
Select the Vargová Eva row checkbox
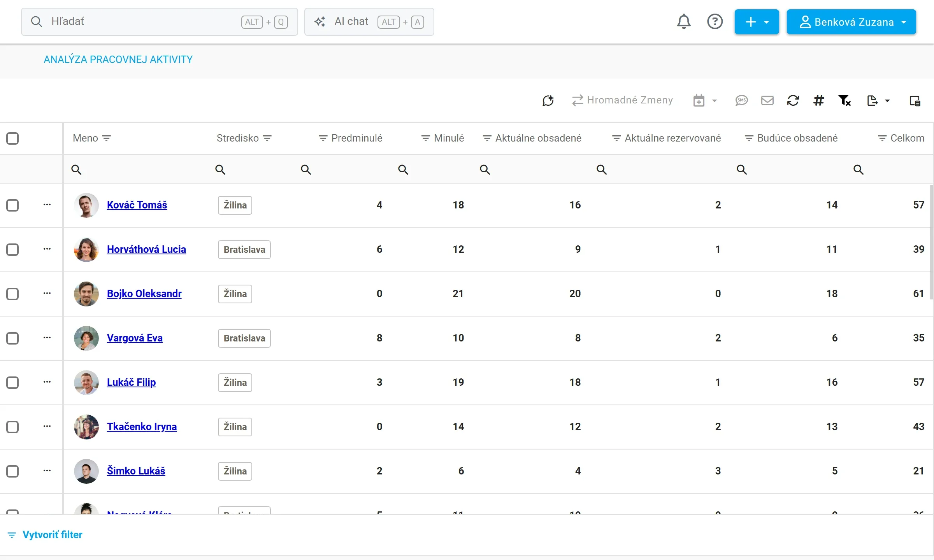tap(12, 338)
